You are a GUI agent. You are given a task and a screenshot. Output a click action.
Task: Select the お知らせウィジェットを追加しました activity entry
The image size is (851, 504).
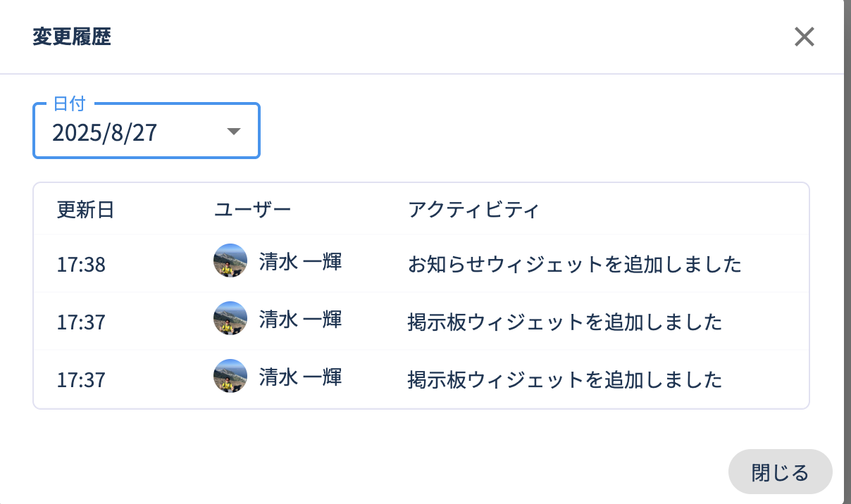(575, 265)
